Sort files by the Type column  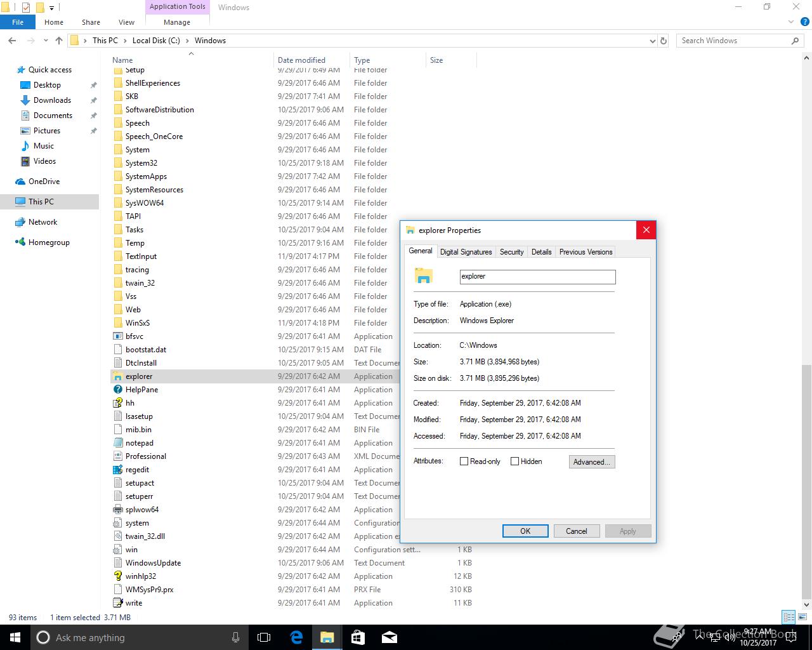(x=388, y=60)
